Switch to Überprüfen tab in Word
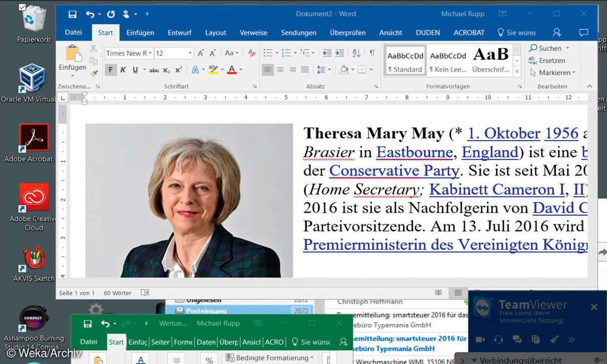 348,32
